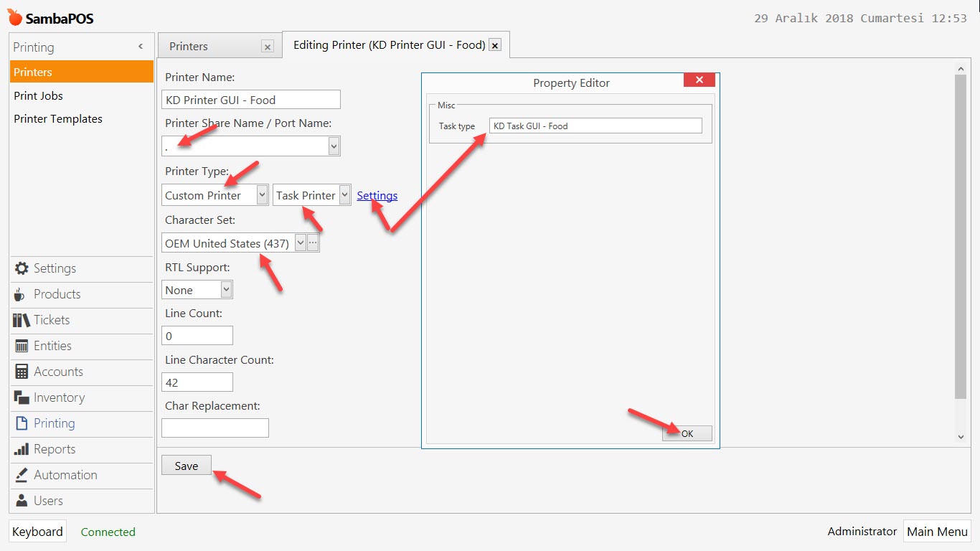This screenshot has width=980, height=551.
Task: Click the Reports bar chart icon
Action: point(22,449)
